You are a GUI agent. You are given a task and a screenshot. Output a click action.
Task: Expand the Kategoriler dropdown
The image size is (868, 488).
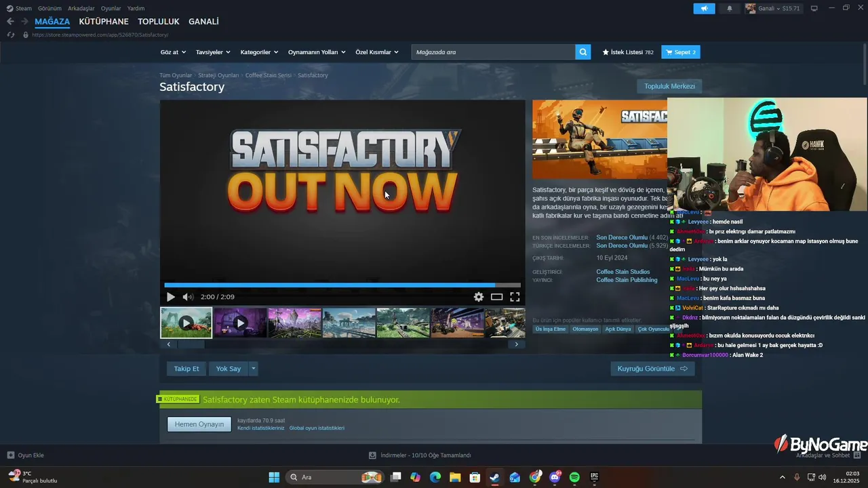[x=259, y=52]
